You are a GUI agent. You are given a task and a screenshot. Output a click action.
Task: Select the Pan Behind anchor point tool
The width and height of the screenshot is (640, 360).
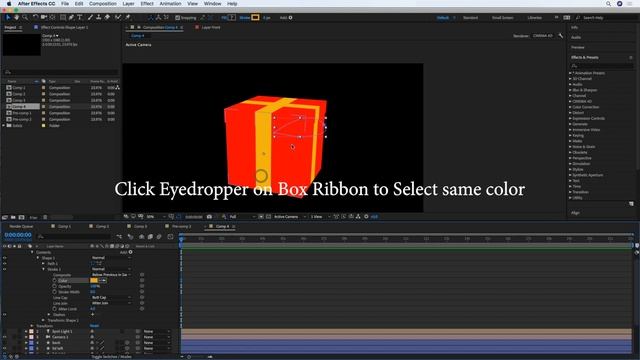pyautogui.click(x=52, y=18)
